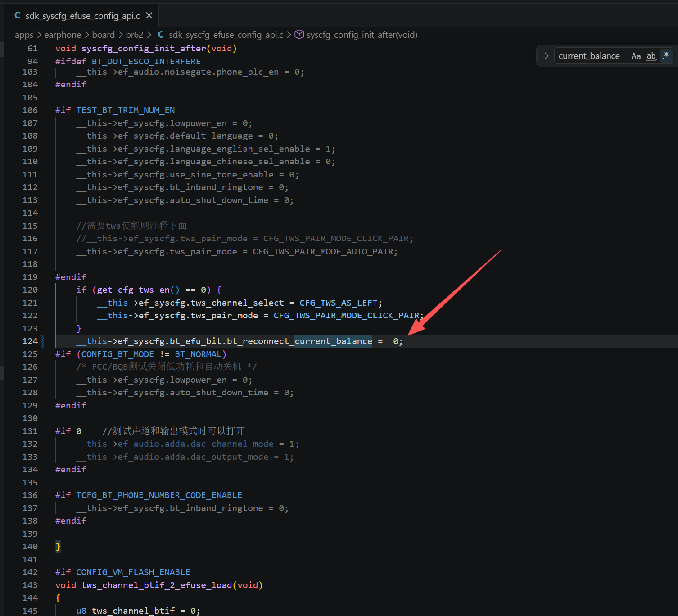Image resolution: width=678 pixels, height=616 pixels.
Task: Click line number 120 in the gutter
Action: coord(30,290)
